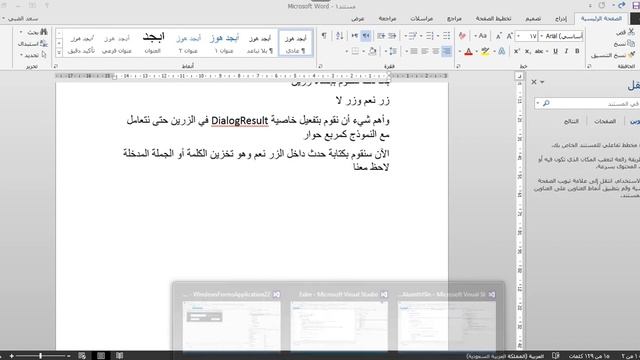Click the Multilevel List icon

(412, 36)
